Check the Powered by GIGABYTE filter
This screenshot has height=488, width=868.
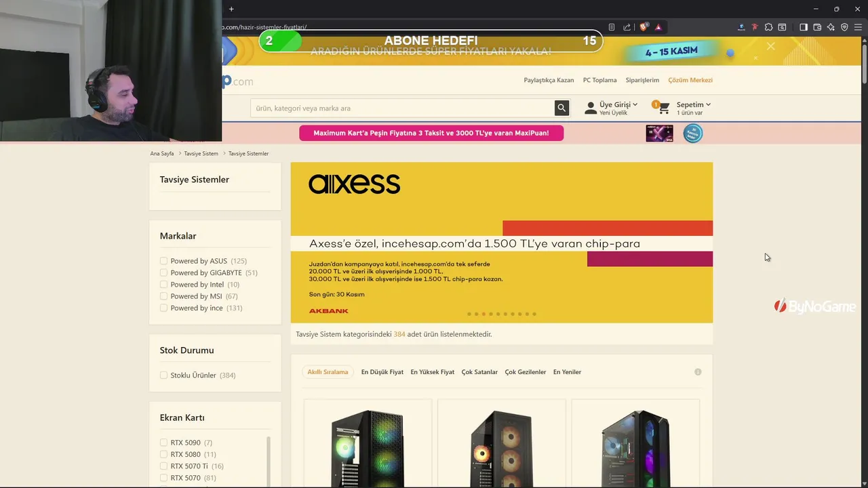163,272
